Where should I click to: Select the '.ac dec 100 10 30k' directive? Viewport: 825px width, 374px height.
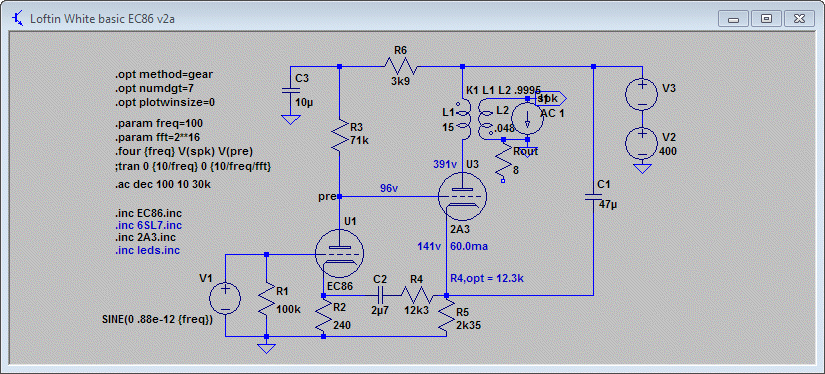[163, 185]
